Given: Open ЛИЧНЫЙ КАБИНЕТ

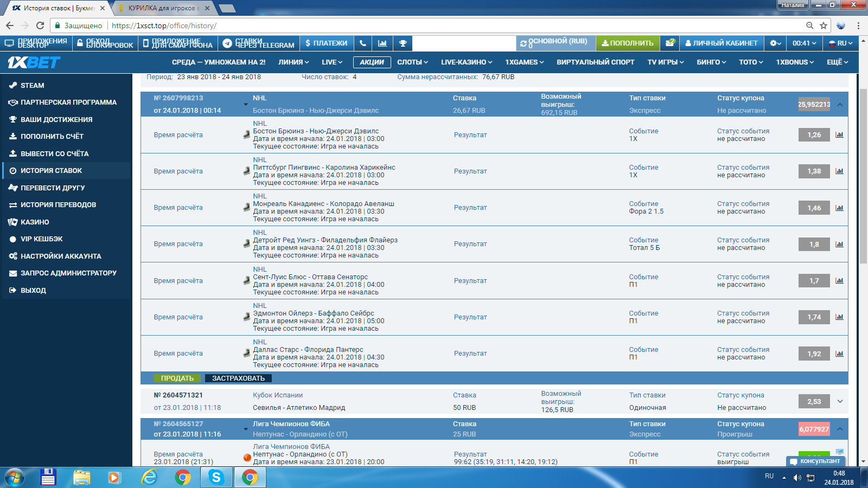Looking at the screenshot, I should click(722, 43).
